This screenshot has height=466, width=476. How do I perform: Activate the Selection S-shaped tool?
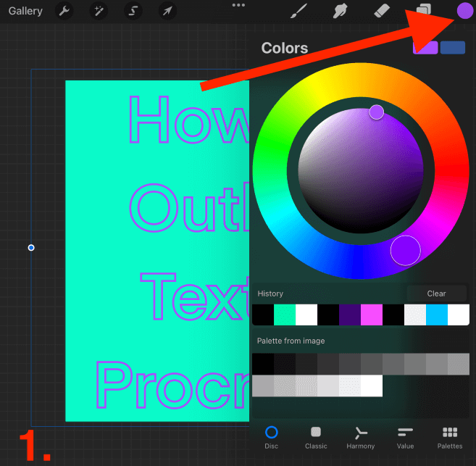[133, 11]
